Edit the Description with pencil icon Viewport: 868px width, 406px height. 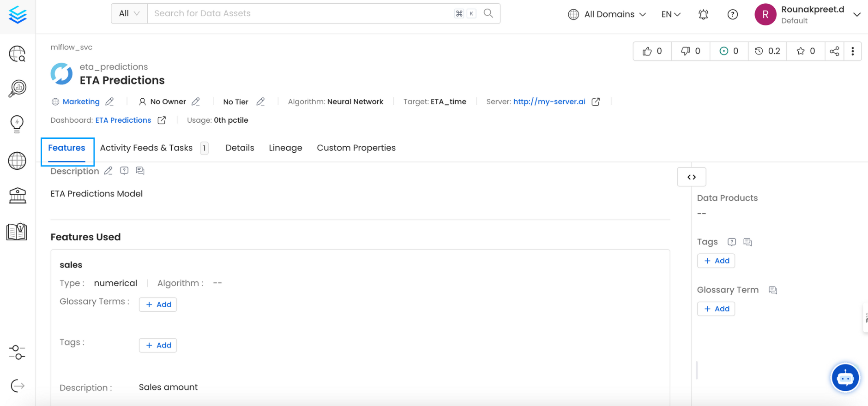(108, 171)
